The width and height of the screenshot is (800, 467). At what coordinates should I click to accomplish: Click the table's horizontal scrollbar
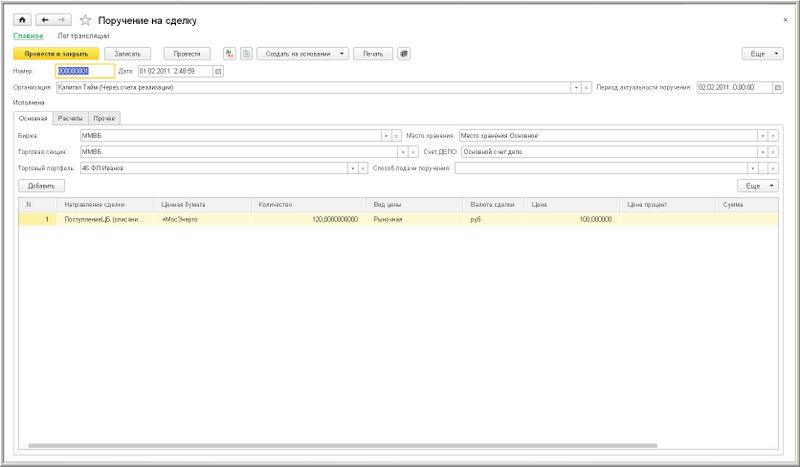coord(340,445)
